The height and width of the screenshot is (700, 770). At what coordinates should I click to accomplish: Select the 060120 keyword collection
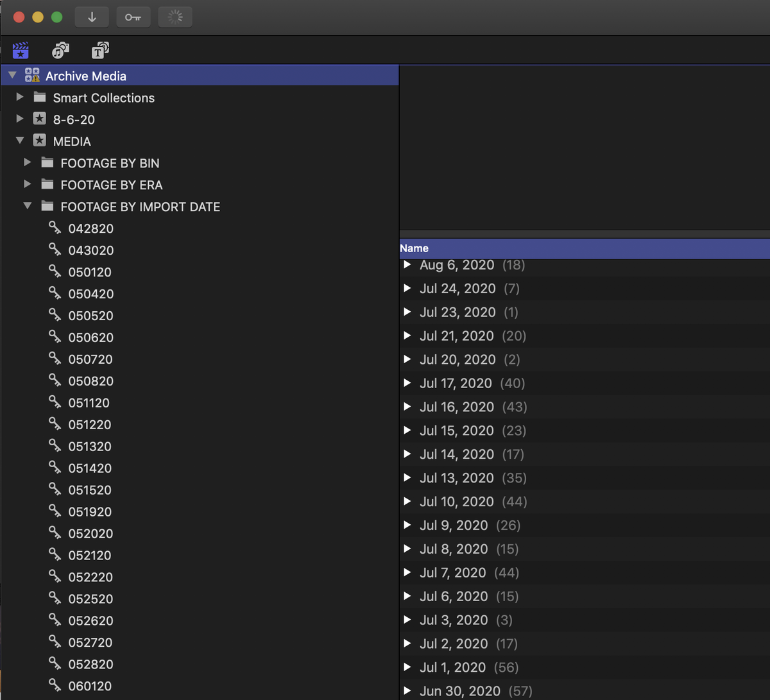pos(90,686)
